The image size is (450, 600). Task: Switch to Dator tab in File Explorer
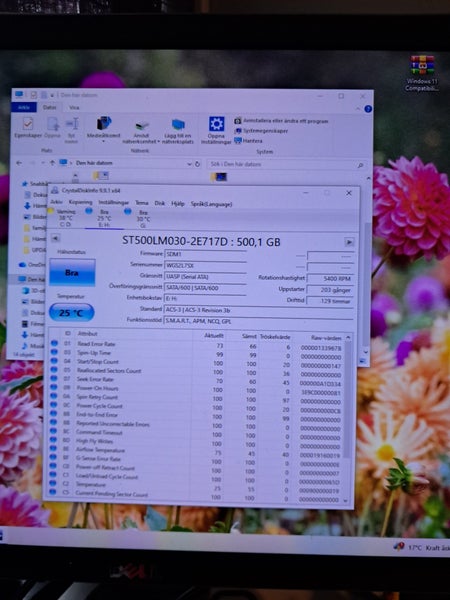point(49,108)
